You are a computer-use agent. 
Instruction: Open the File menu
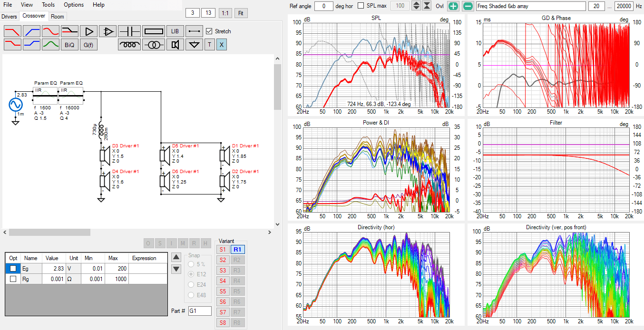pyautogui.click(x=8, y=5)
